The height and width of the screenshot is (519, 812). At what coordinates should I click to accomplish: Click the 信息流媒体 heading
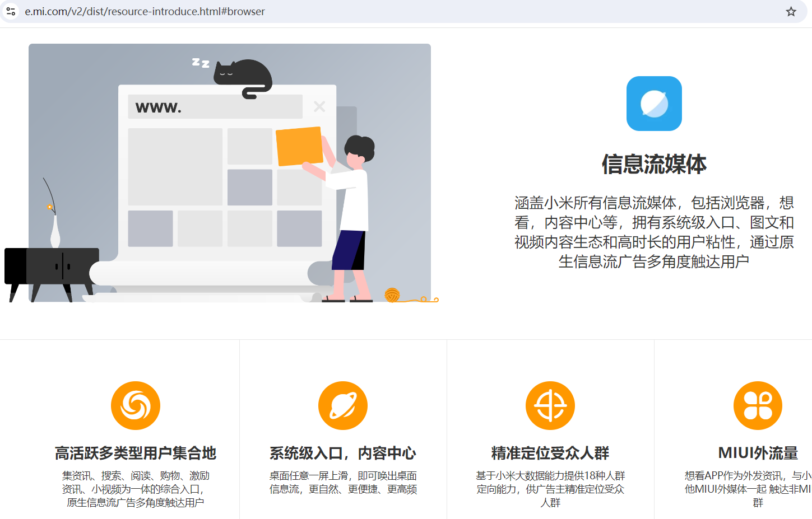tap(654, 164)
